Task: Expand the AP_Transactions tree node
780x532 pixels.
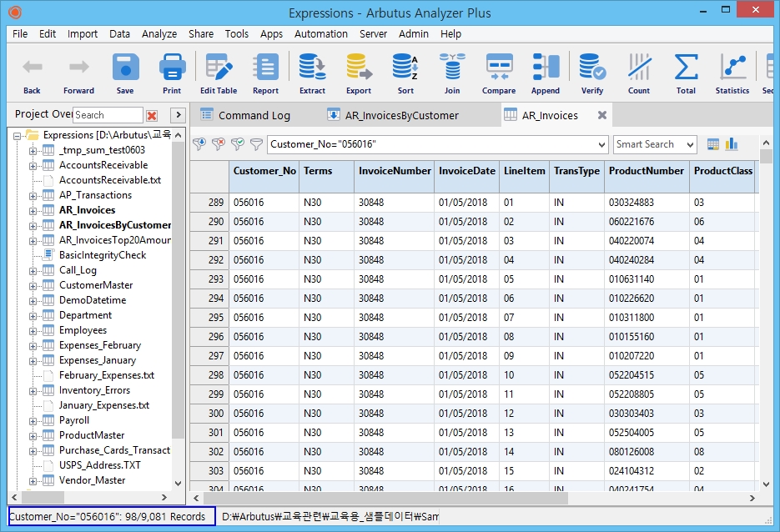Action: 33,196
